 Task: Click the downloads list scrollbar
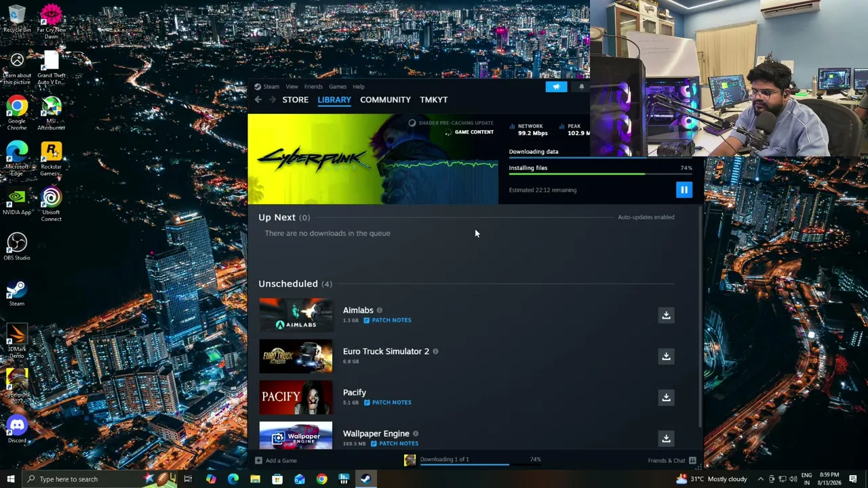(700, 317)
